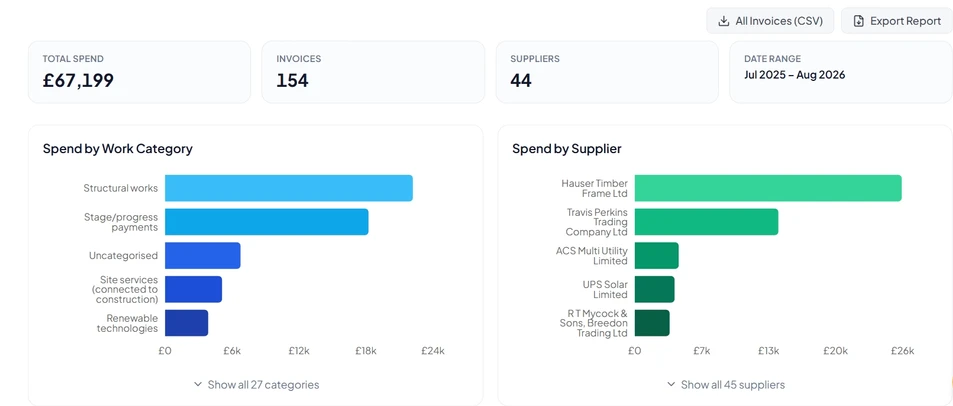Click the Site services (connected to construction) label

point(125,289)
